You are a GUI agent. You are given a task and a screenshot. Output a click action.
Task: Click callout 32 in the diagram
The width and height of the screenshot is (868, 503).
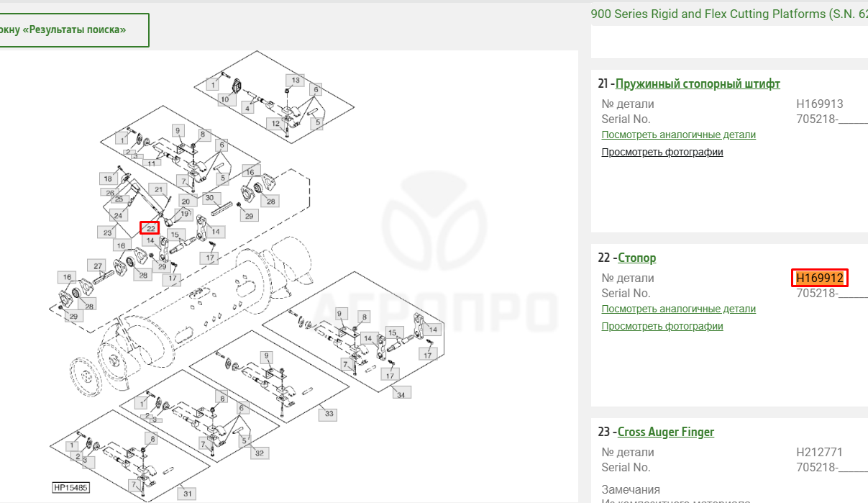click(259, 453)
